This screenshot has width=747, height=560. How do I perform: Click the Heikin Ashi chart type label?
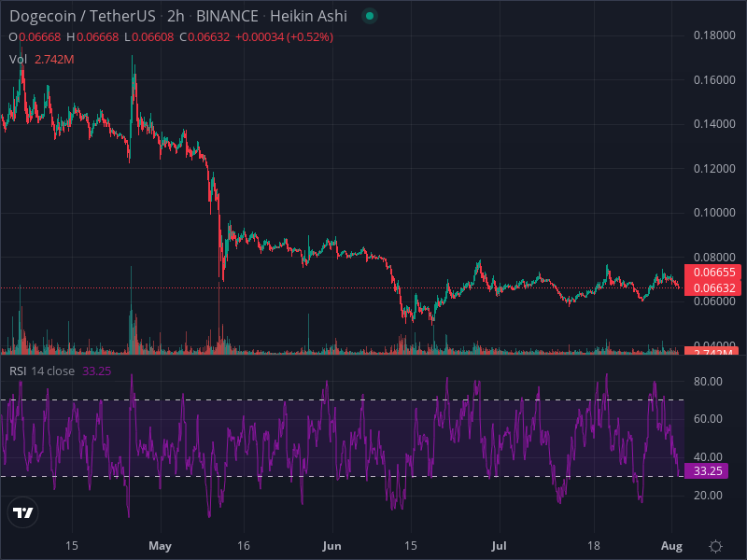(308, 16)
